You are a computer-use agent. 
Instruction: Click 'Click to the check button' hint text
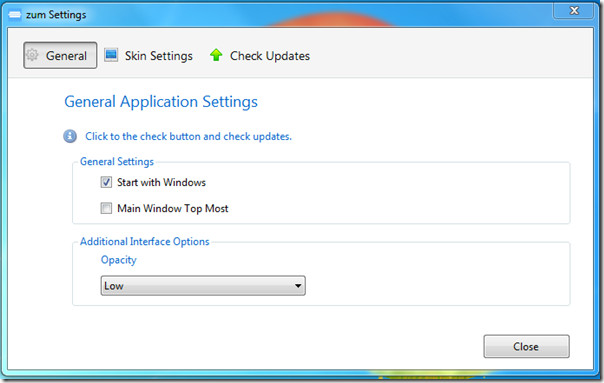pyautogui.click(x=188, y=136)
